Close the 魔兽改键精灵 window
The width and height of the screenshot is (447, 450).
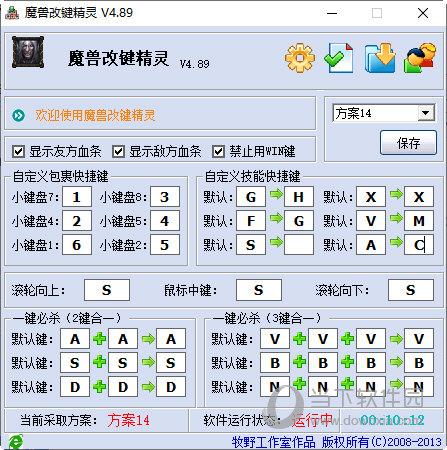(x=423, y=13)
